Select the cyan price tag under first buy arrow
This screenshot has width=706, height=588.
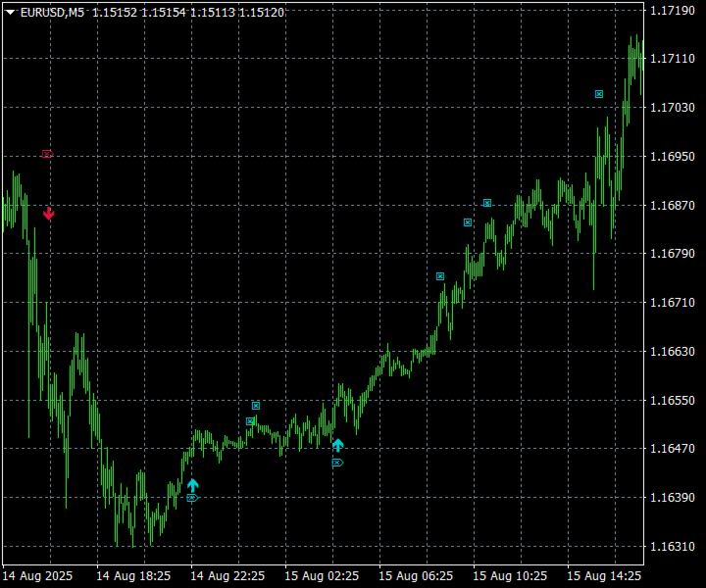(x=192, y=498)
